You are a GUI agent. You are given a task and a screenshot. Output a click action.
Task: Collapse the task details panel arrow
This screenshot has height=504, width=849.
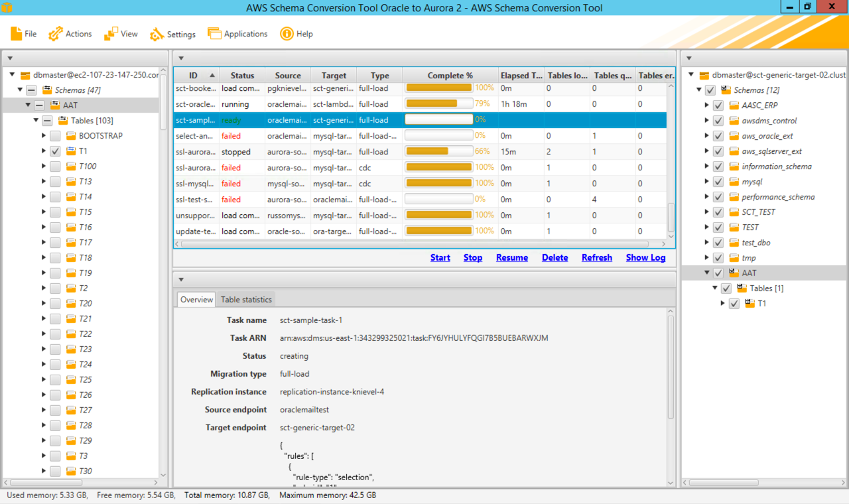181,280
